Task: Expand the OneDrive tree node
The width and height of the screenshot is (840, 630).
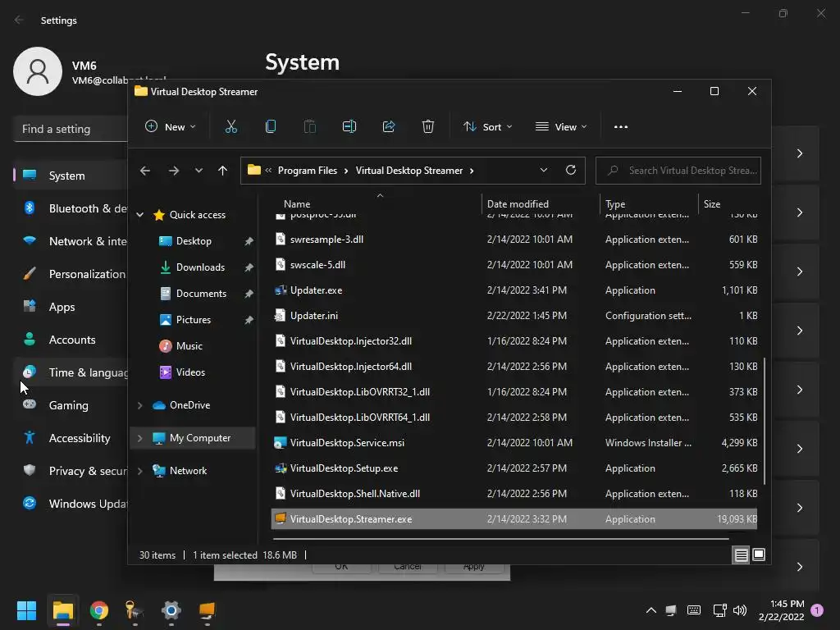Action: coord(139,405)
